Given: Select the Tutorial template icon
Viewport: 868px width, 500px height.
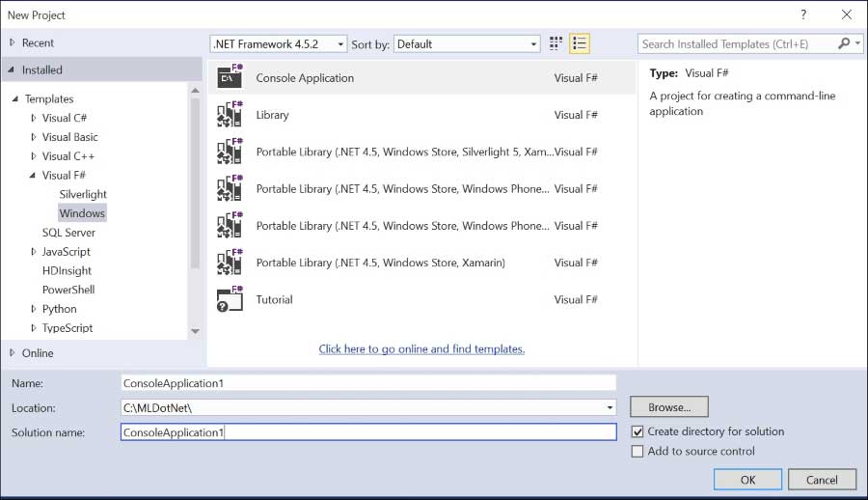Looking at the screenshot, I should pyautogui.click(x=230, y=299).
